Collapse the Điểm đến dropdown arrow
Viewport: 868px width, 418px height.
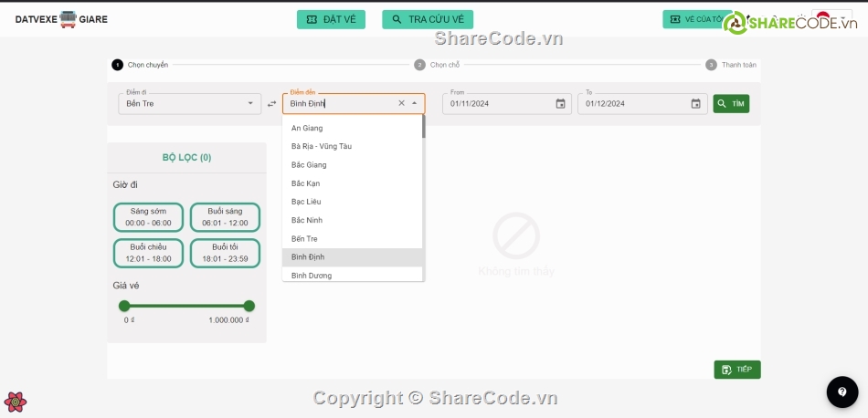pos(414,103)
